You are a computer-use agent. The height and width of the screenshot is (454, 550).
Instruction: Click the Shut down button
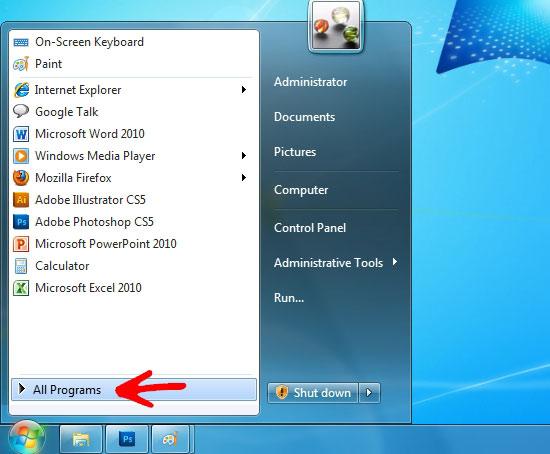pos(313,393)
